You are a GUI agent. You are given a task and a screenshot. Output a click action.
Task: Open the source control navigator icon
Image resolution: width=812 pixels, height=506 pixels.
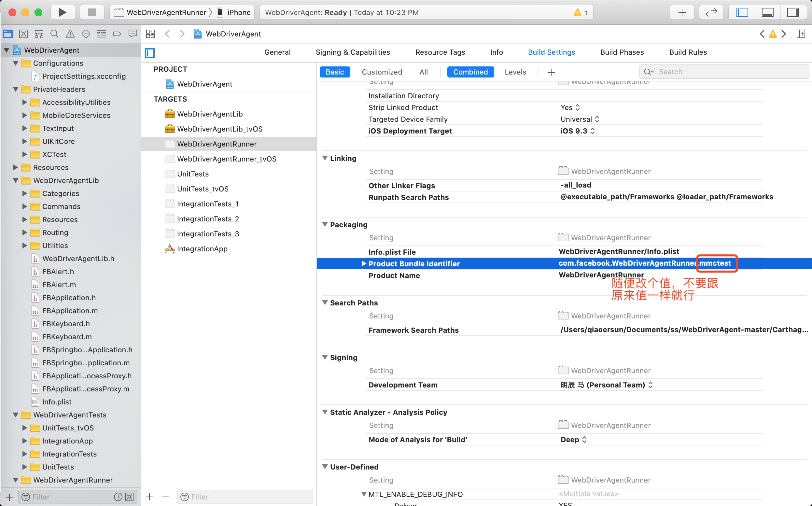click(x=23, y=34)
